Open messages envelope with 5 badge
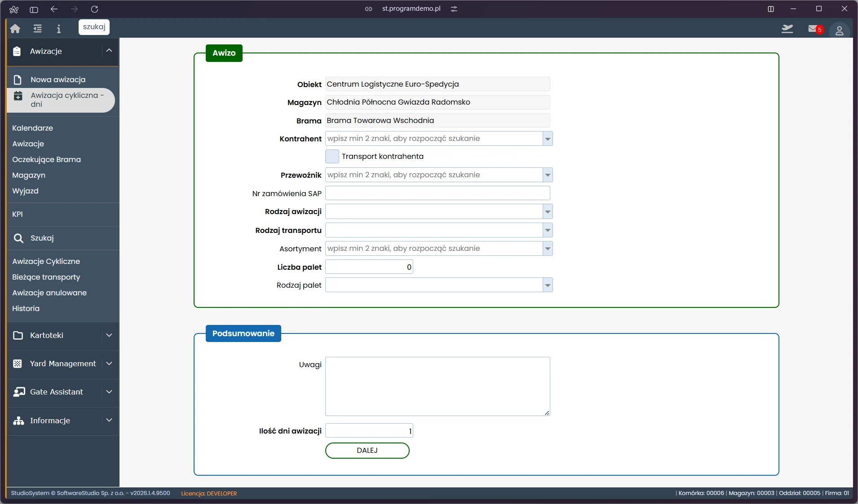The height and width of the screenshot is (504, 858). point(815,29)
